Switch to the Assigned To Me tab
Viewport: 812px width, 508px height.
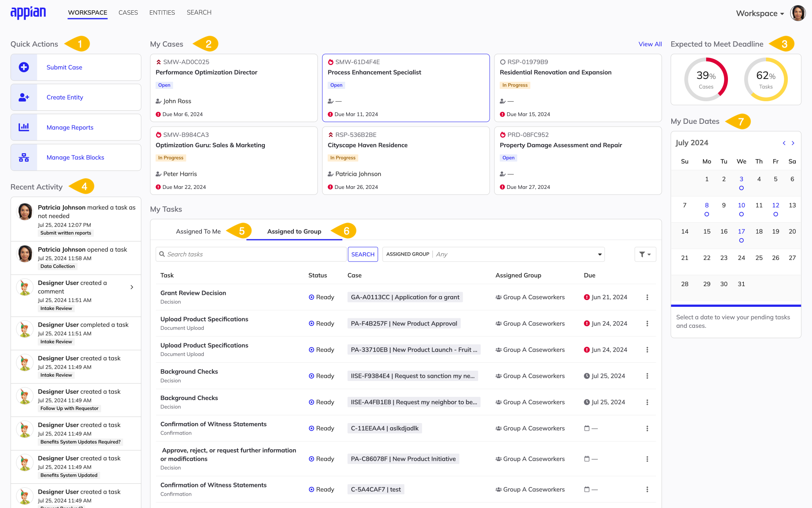pos(198,231)
